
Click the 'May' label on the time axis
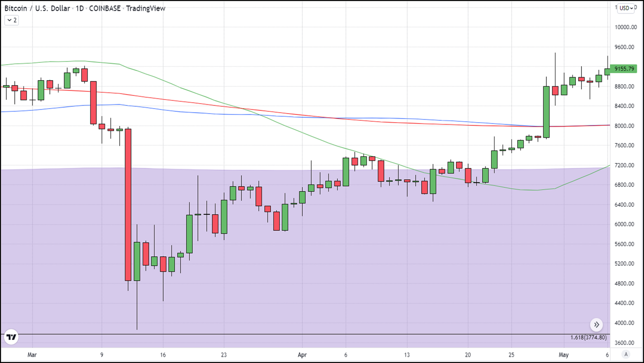[x=564, y=355]
